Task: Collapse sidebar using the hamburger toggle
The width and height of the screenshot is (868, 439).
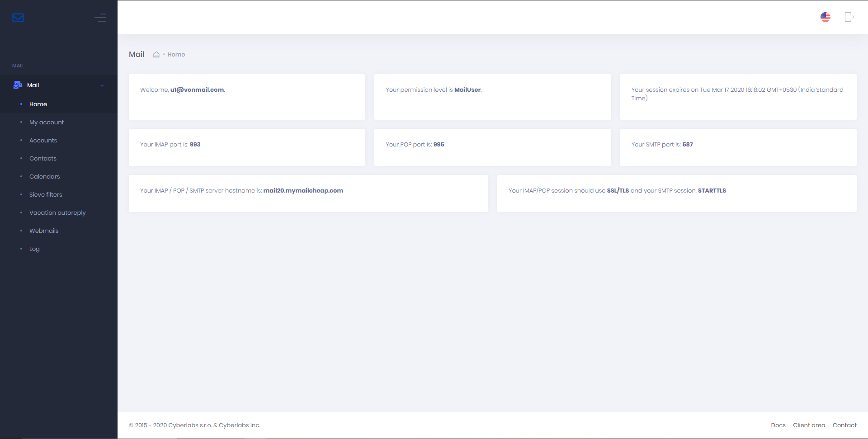Action: point(100,18)
